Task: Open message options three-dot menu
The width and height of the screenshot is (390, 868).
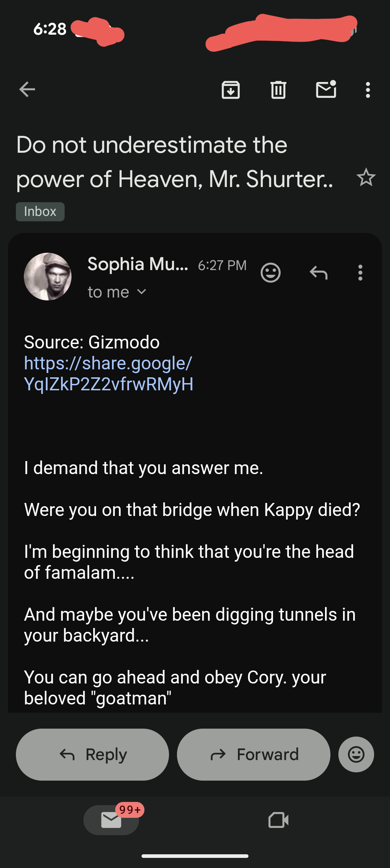Action: (360, 273)
